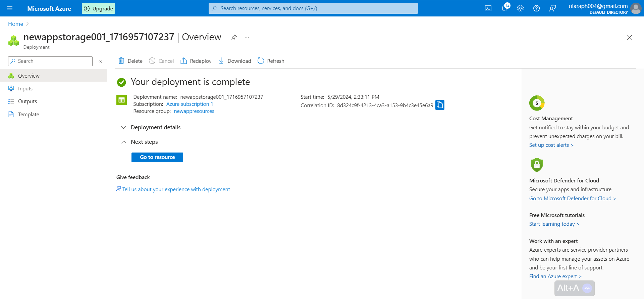The height and width of the screenshot is (299, 644).
Task: Open Set up cost alerts link
Action: tap(551, 145)
